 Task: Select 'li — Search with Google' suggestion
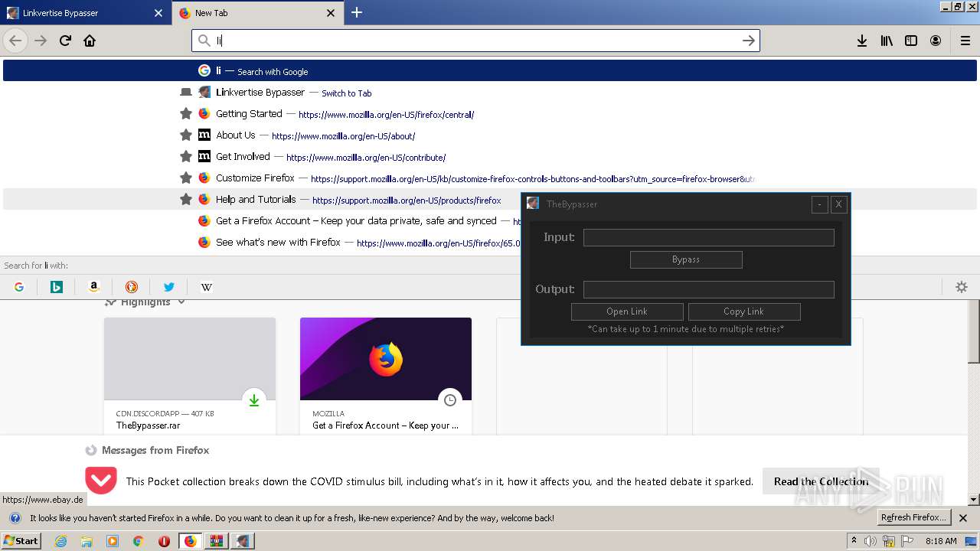pos(490,70)
